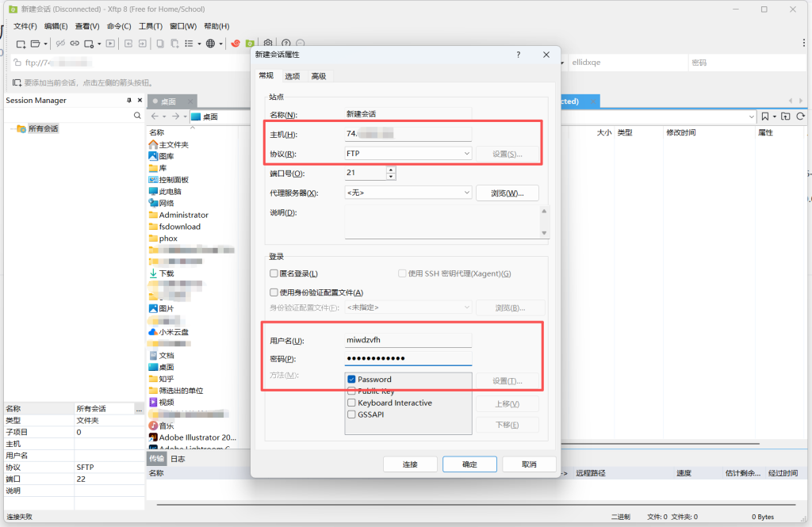The height and width of the screenshot is (527, 812).
Task: Uncheck the Password method checkbox
Action: [351, 380]
